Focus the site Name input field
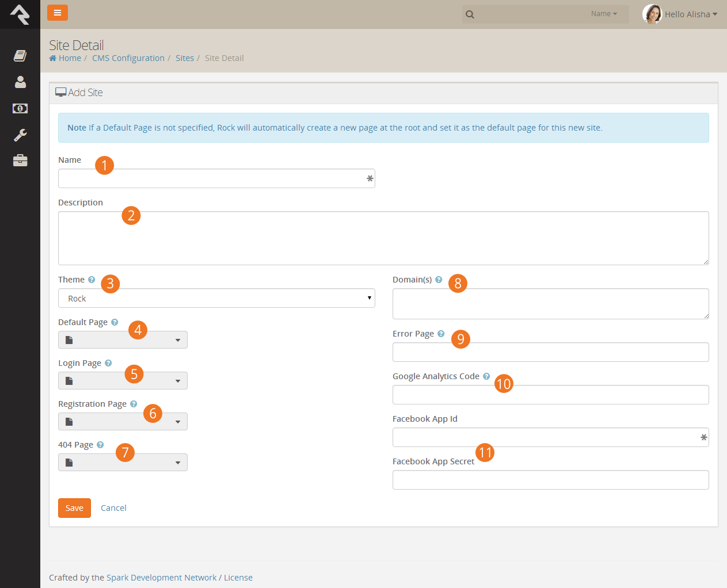Screen dimensions: 727x588 [216, 178]
